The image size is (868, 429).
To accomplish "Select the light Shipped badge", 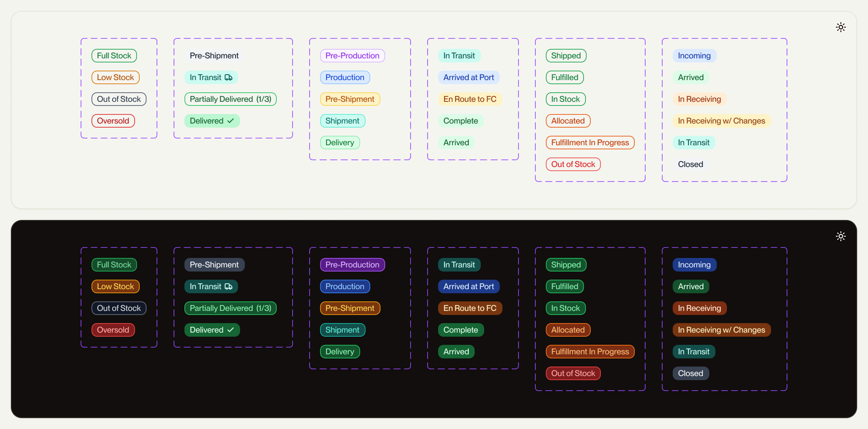I will [566, 56].
